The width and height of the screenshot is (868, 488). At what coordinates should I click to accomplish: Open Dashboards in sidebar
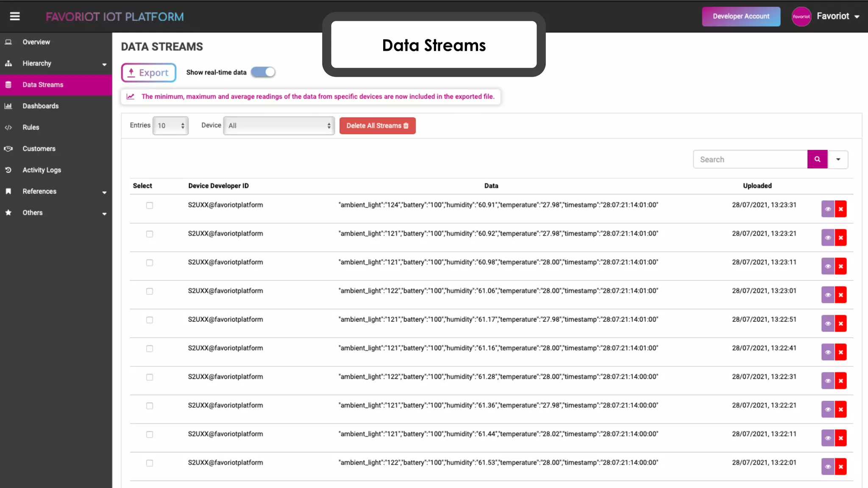[x=56, y=106]
